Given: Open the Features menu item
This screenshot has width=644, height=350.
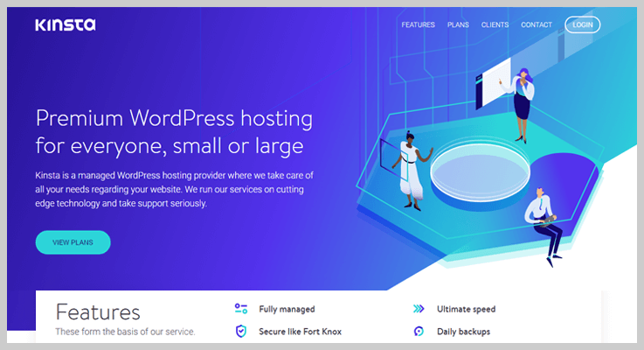Looking at the screenshot, I should pos(418,25).
